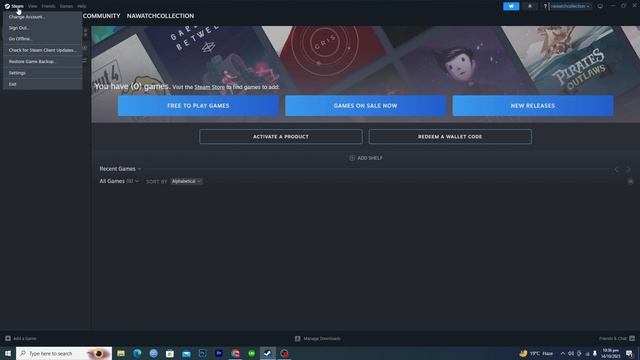The image size is (640, 360).
Task: Open Photoshop from taskbar
Action: [202, 353]
